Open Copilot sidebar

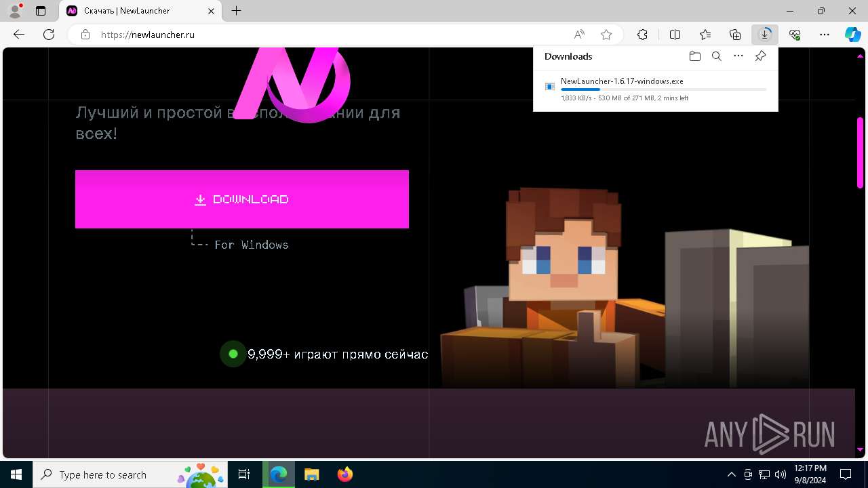852,35
